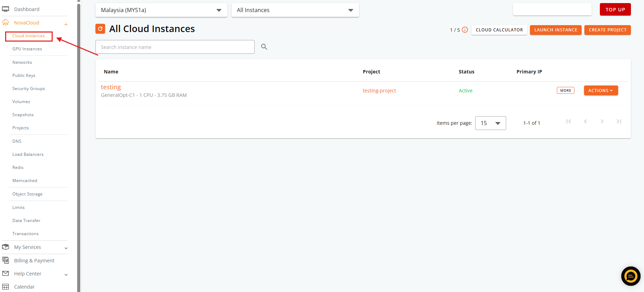Open the testing-project link

click(x=379, y=91)
